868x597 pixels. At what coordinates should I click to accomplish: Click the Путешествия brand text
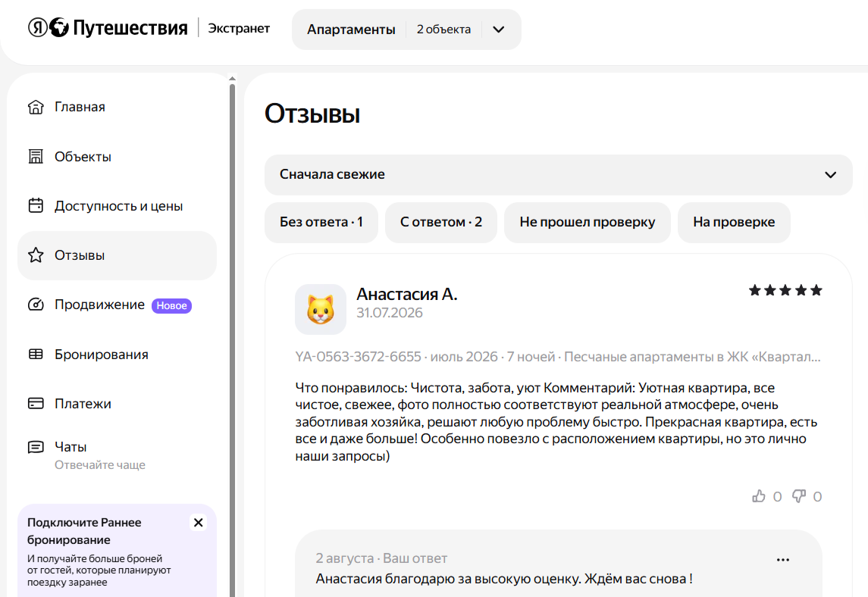click(x=130, y=28)
